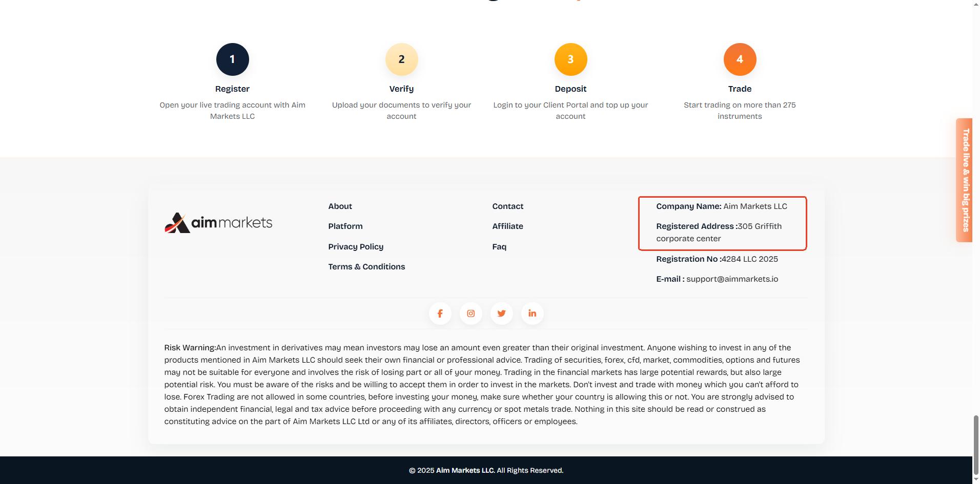Click the step 4 Trade circle
The image size is (980, 484).
[x=740, y=59]
